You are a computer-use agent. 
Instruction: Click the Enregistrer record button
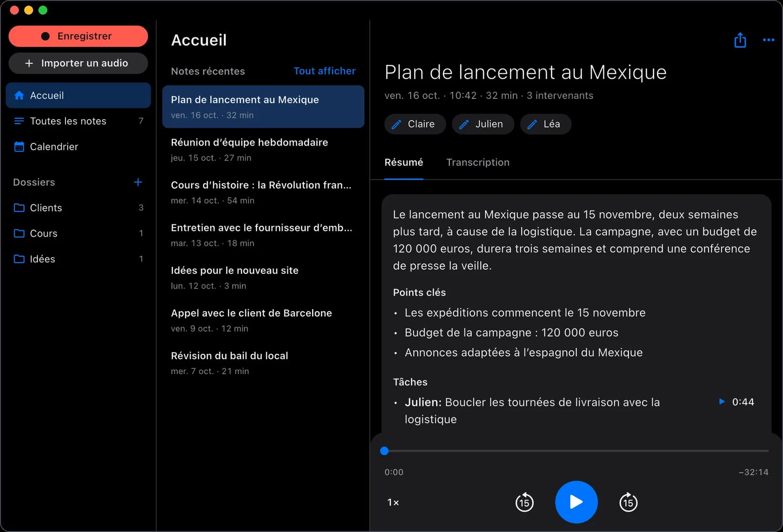78,36
